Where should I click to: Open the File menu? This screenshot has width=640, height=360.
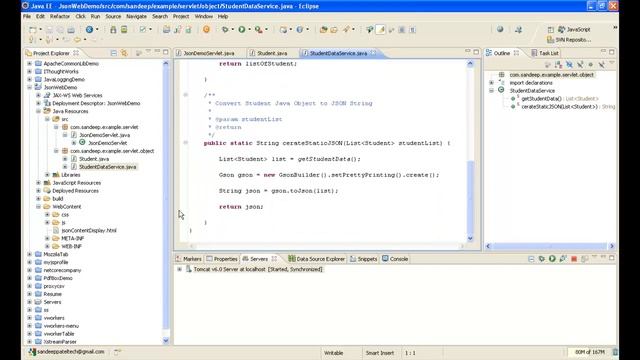[27, 16]
